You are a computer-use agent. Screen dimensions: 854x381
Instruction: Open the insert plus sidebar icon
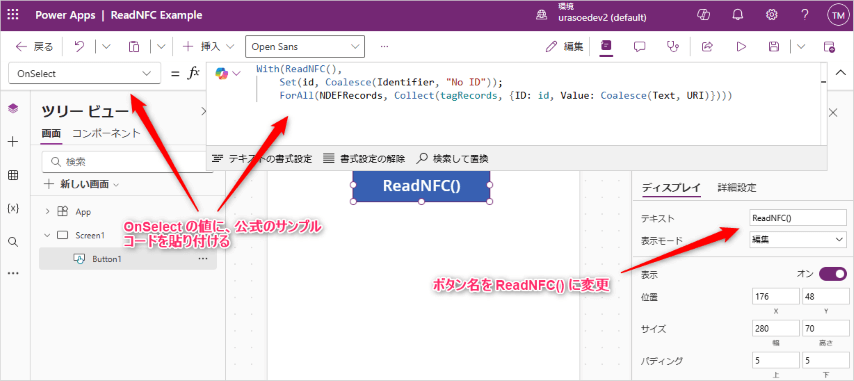[14, 142]
